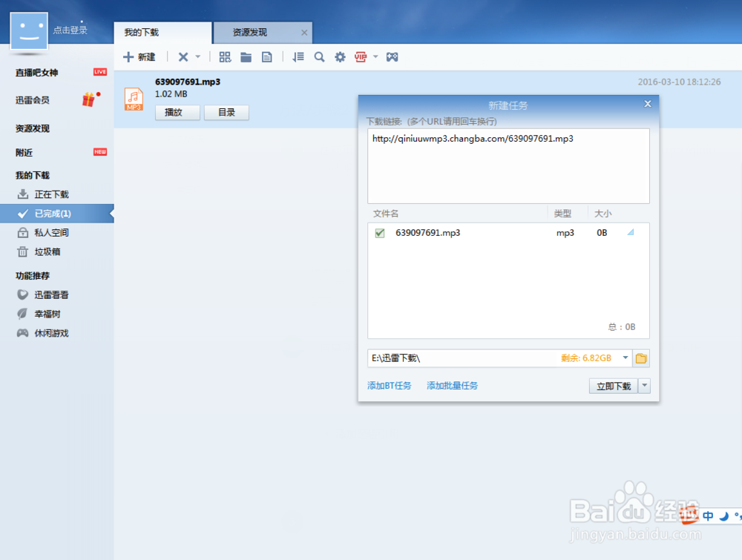Screen dimensions: 742x560
Task: Open the delete options dropdown arrow
Action: (x=198, y=57)
